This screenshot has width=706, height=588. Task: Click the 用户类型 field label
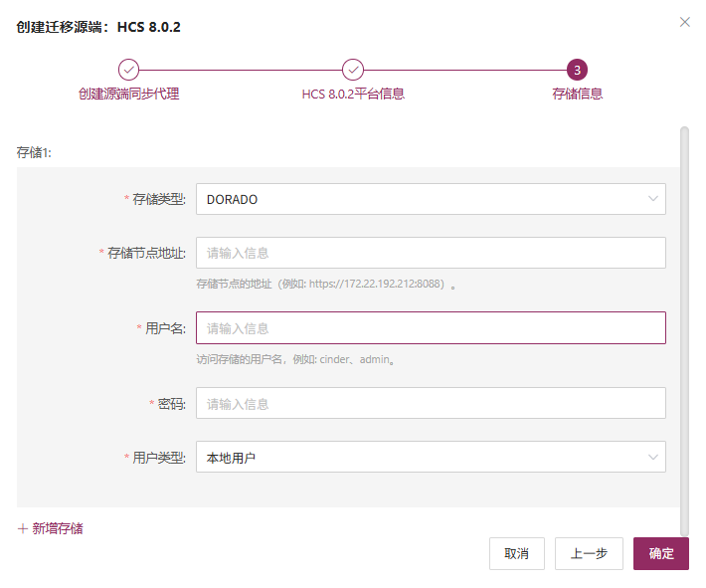coord(158,458)
